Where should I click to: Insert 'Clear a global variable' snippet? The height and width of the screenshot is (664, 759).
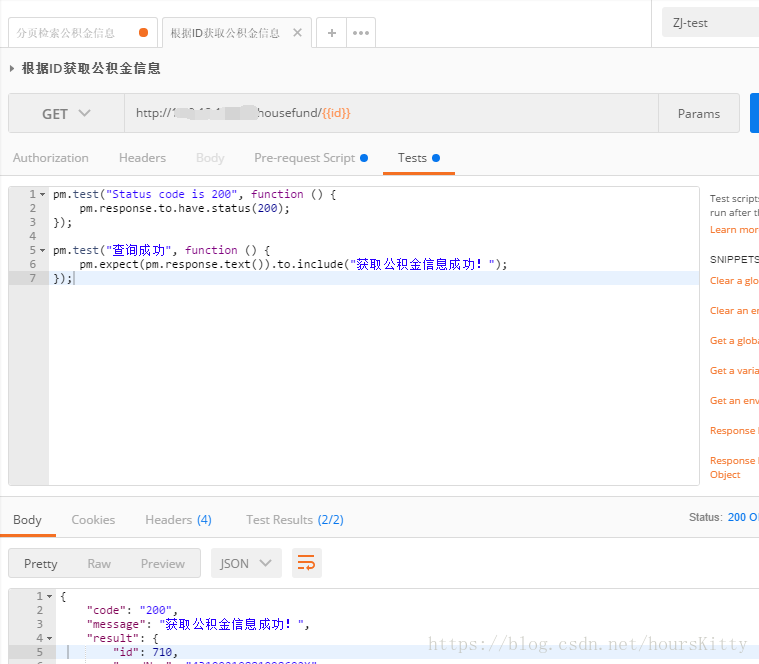(x=734, y=281)
